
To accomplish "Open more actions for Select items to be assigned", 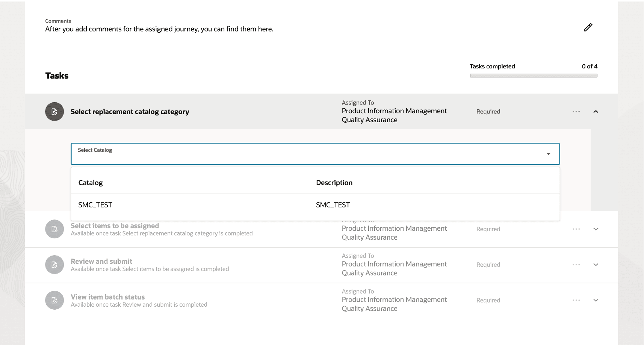I will pos(576,229).
